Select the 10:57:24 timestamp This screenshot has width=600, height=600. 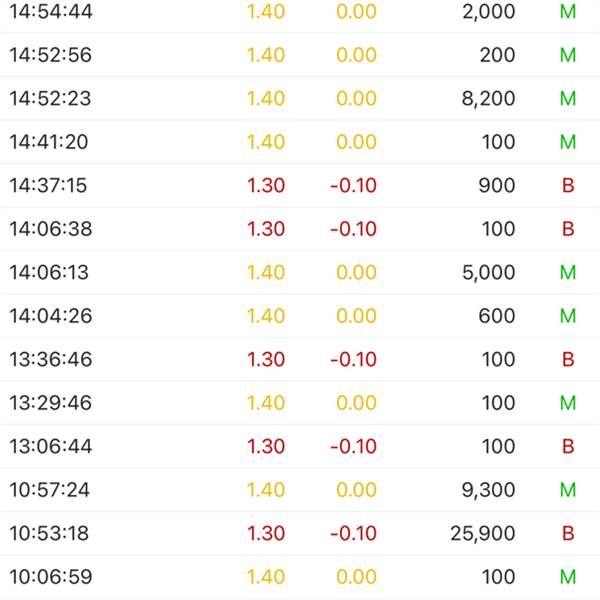click(49, 490)
